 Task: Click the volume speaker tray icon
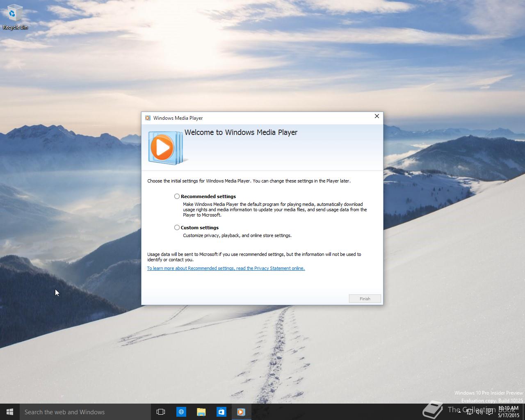[x=479, y=412]
